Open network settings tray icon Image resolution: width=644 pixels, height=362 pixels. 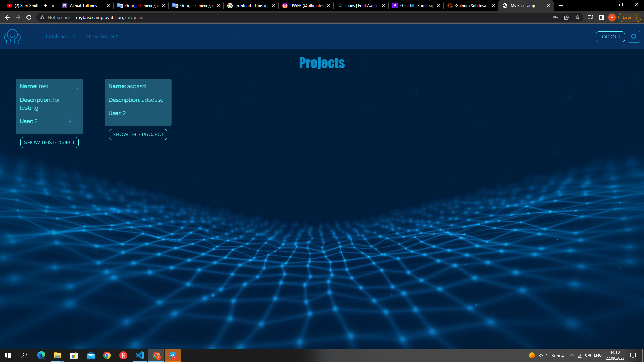click(x=580, y=355)
